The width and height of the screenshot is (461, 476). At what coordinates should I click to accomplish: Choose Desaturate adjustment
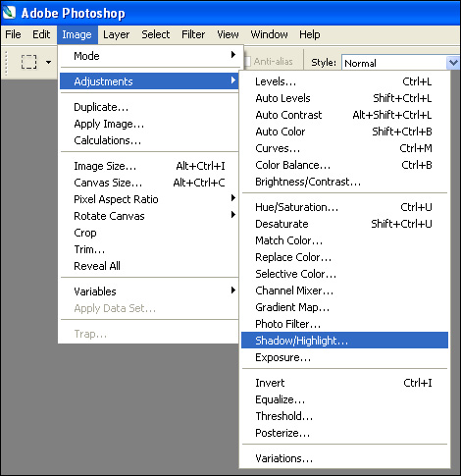coord(344,224)
